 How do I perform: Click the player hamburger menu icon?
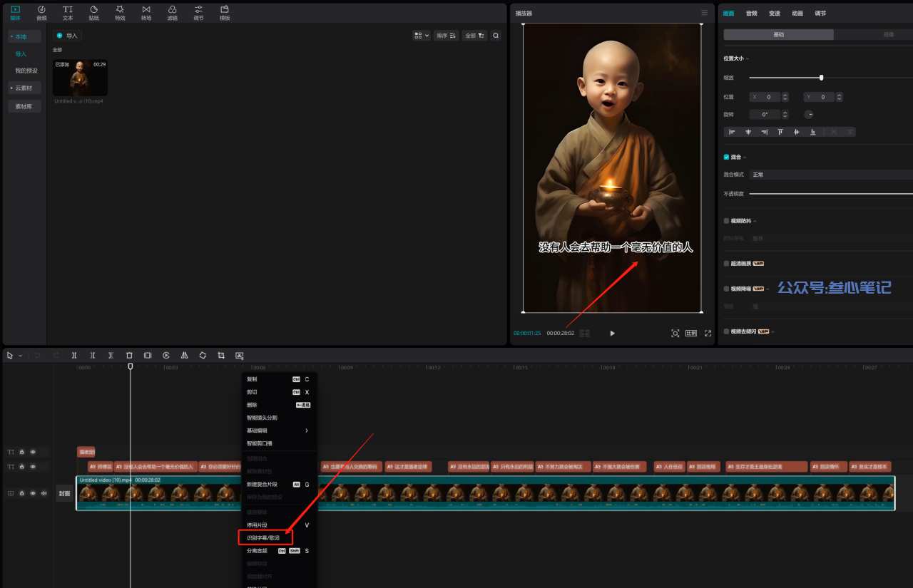704,13
